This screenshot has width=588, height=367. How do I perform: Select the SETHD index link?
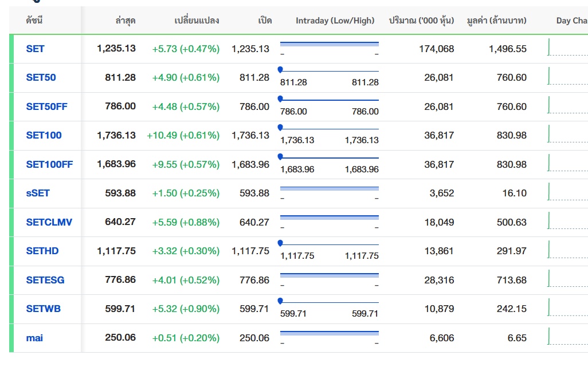click(x=42, y=251)
